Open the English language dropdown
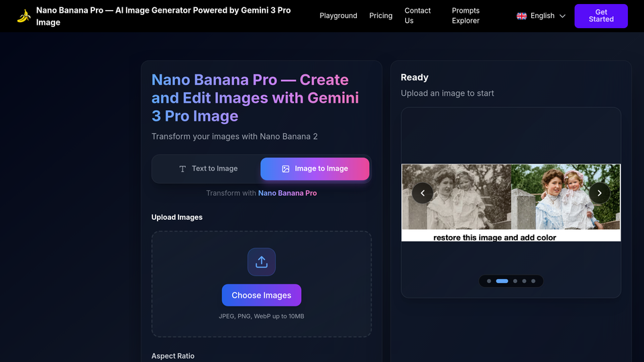 541,16
